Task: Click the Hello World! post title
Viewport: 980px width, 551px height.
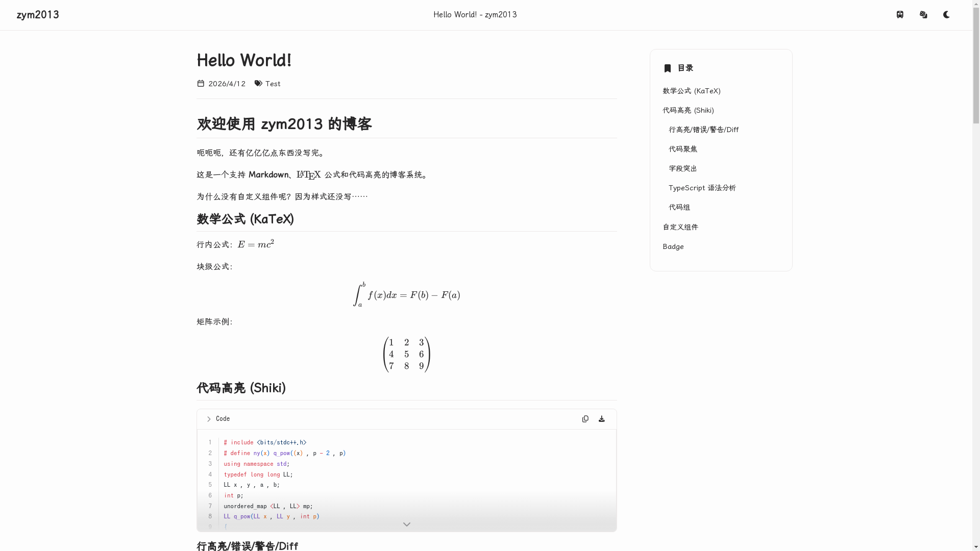Action: tap(244, 60)
